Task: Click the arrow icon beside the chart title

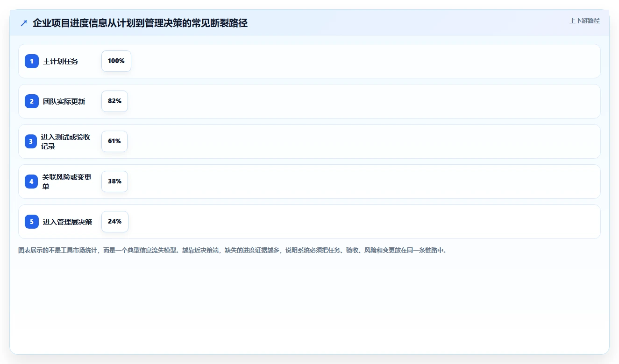Action: [24, 23]
